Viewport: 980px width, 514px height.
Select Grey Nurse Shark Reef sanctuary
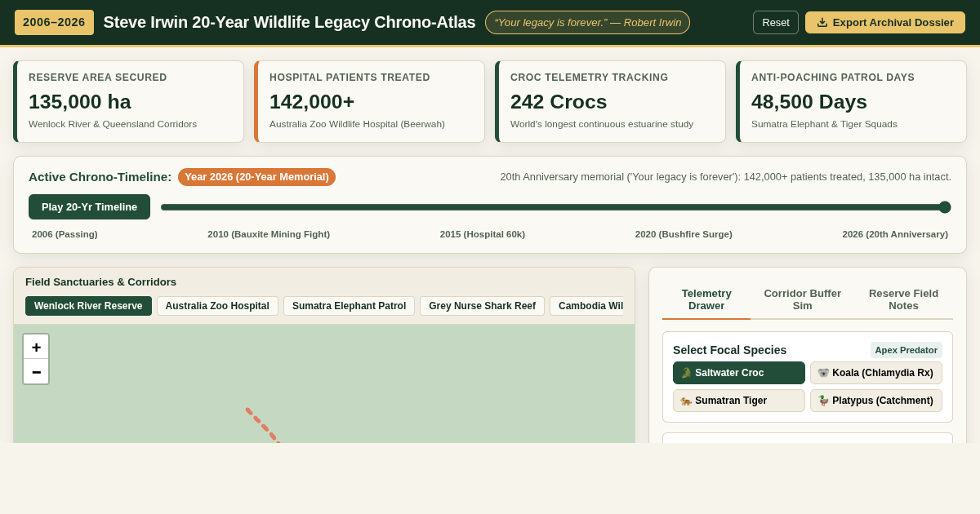[482, 306]
